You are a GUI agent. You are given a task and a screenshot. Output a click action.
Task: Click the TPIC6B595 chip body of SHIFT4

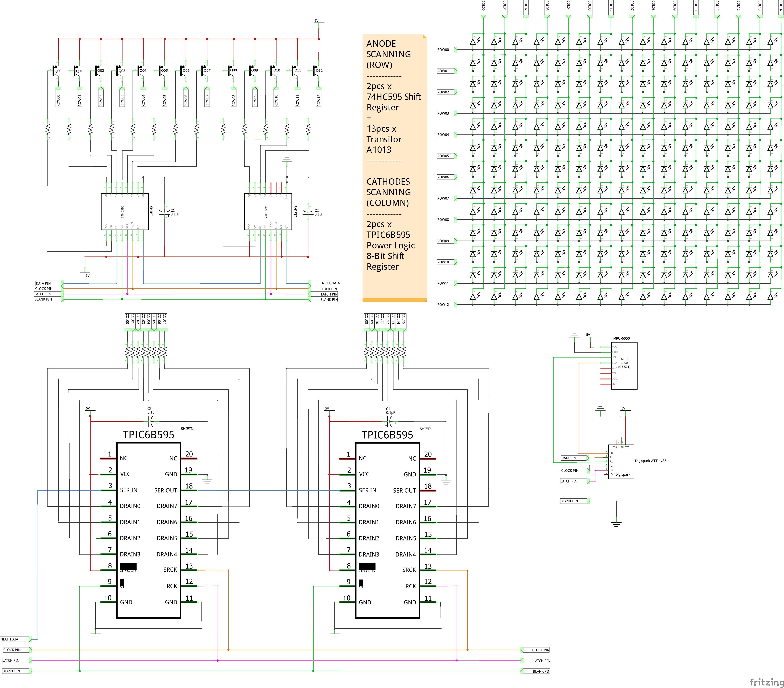[x=387, y=530]
